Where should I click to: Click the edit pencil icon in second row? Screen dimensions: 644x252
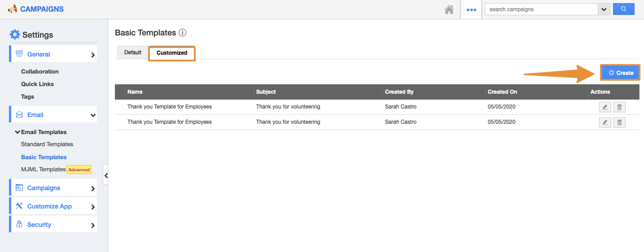pyautogui.click(x=605, y=122)
